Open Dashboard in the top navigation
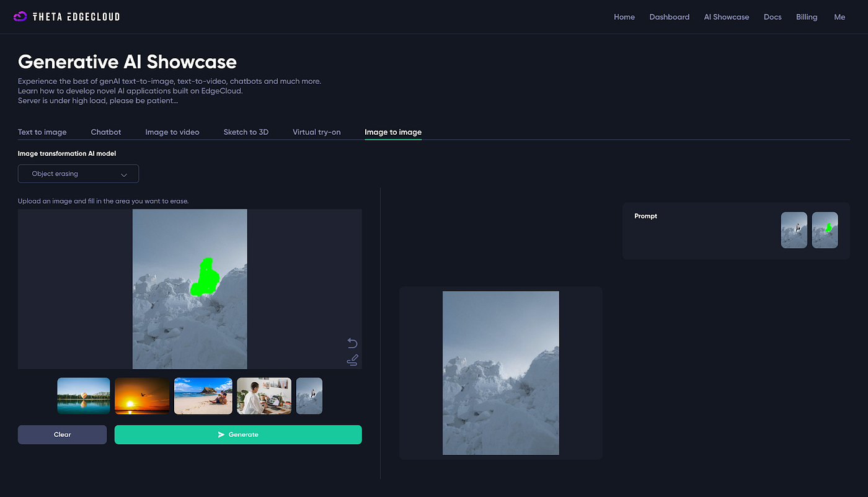Viewport: 868px width, 497px height. coord(670,17)
